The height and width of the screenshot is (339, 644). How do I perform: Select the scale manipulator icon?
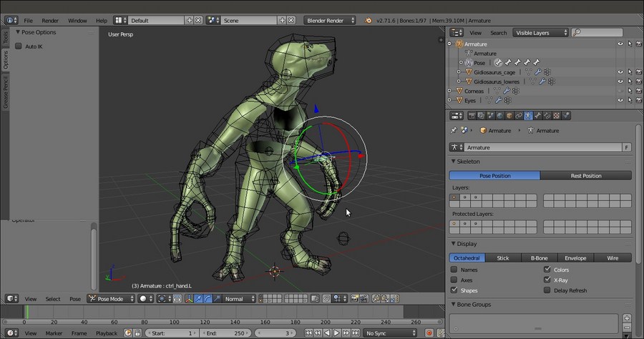pos(217,299)
